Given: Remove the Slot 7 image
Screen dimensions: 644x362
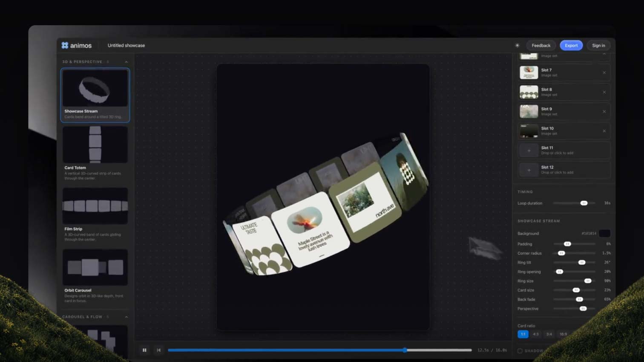Looking at the screenshot, I should click(604, 72).
